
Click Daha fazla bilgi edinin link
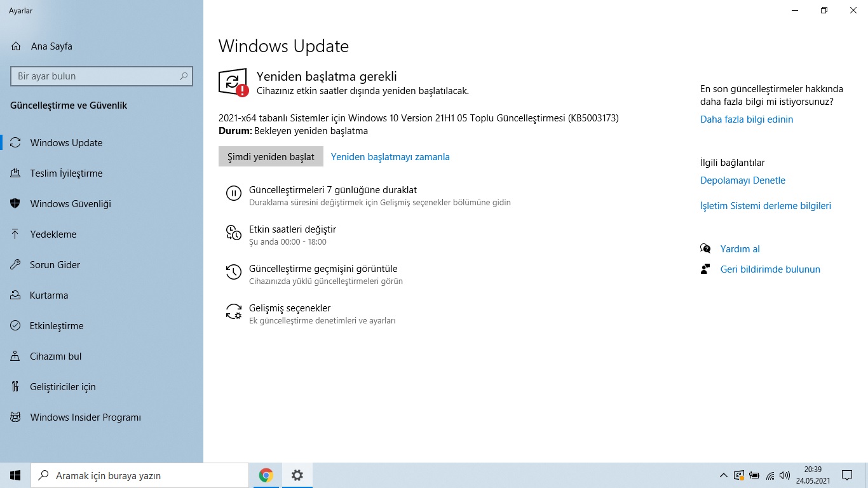(x=747, y=119)
